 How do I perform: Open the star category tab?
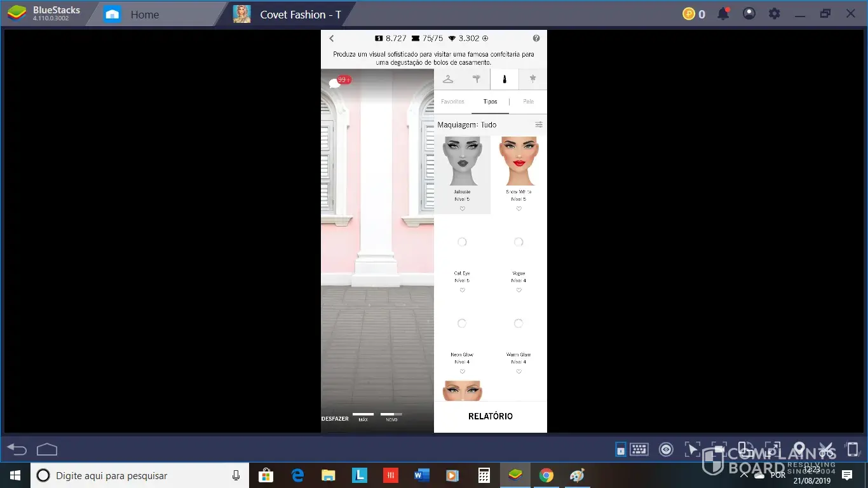[532, 79]
